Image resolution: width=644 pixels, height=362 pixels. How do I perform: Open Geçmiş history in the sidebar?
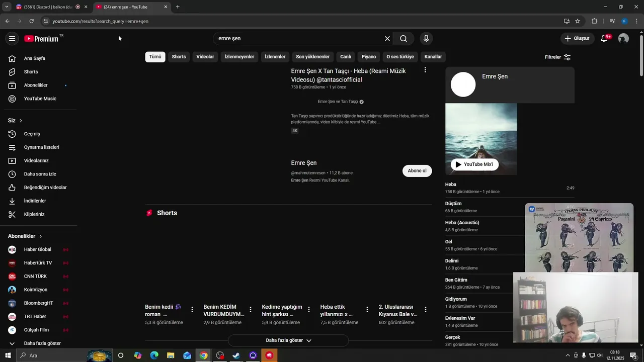pos(38,134)
